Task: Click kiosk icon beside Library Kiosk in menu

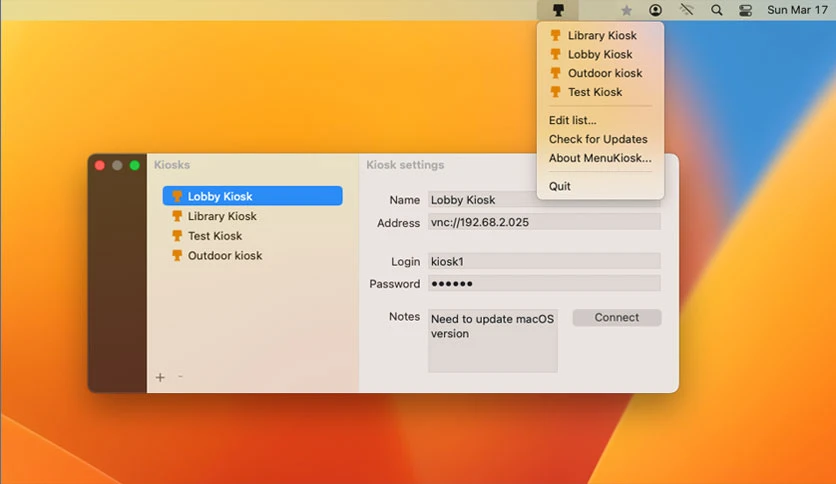Action: coord(556,35)
